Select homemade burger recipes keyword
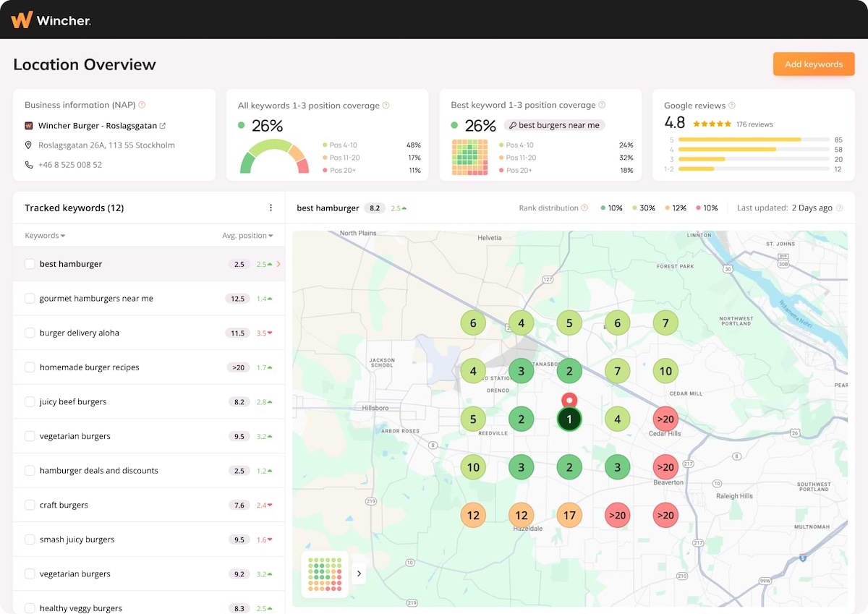Image resolution: width=868 pixels, height=614 pixels. point(90,367)
